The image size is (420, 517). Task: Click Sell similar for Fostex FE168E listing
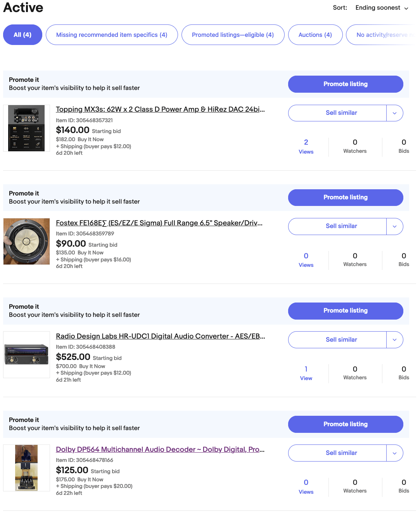click(x=337, y=227)
